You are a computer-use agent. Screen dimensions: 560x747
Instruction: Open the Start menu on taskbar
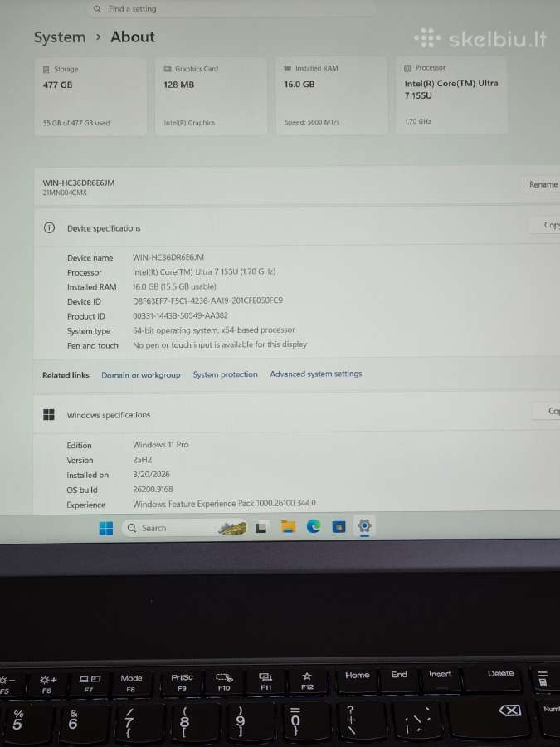(x=105, y=529)
